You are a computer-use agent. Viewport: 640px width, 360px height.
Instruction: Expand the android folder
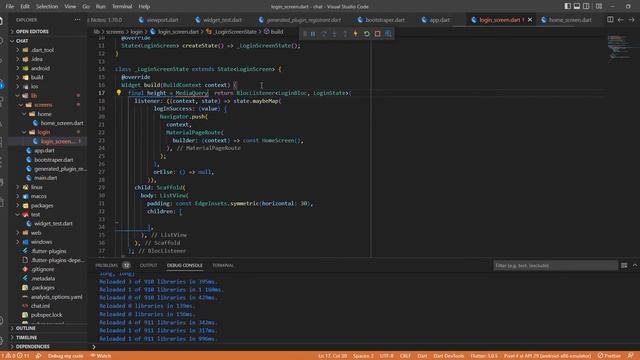pos(48,68)
